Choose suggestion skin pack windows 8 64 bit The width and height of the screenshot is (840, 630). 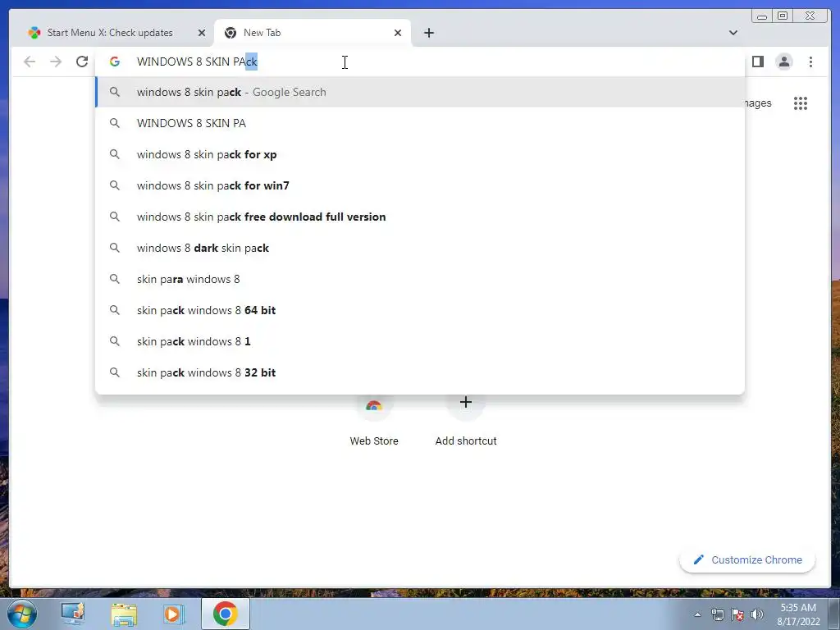point(420,310)
